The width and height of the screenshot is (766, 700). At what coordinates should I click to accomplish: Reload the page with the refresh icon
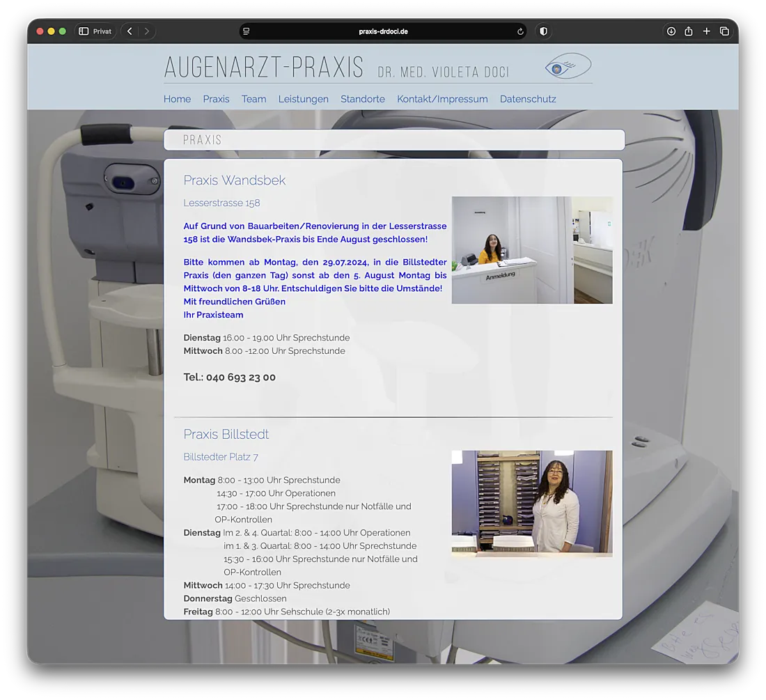(520, 31)
